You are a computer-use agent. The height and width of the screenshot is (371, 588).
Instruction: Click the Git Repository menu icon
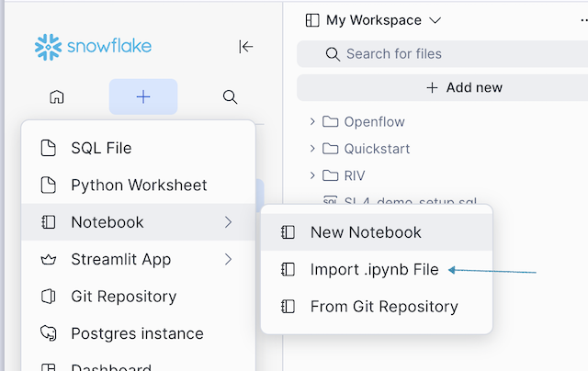point(50,297)
